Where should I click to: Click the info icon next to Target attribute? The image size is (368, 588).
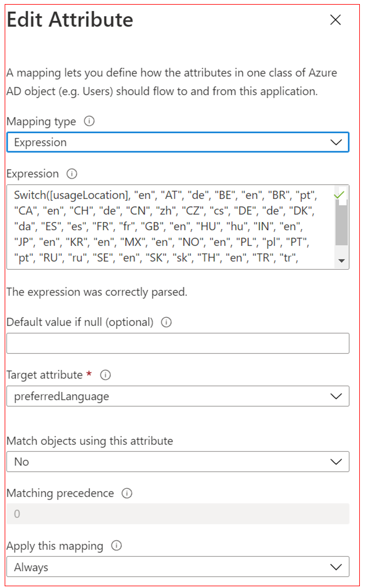pos(105,375)
